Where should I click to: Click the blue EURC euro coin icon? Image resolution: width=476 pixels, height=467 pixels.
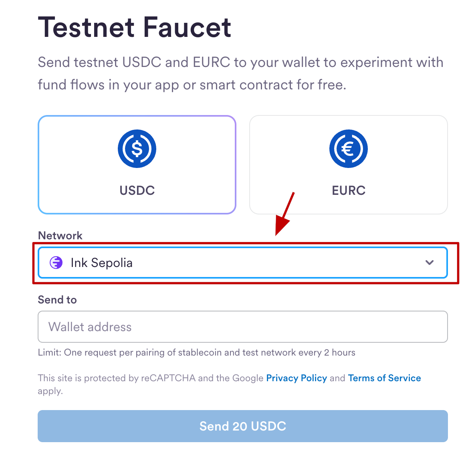348,149
